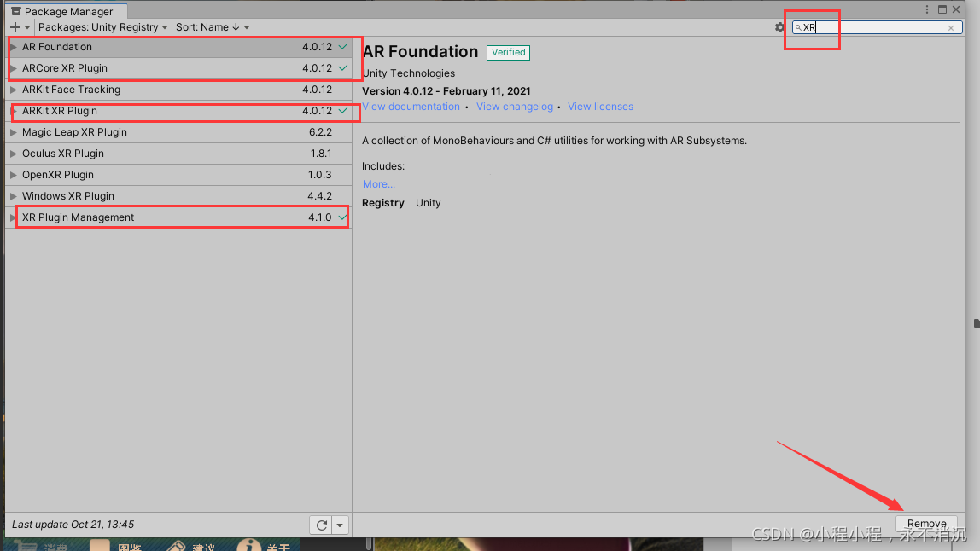Expand the ARCore XR Plugin row
This screenshot has height=551, width=980.
point(13,68)
